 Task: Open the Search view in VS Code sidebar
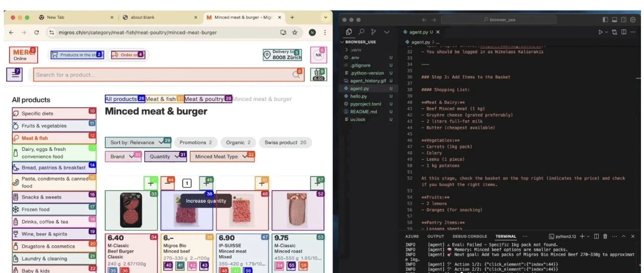[x=361, y=32]
